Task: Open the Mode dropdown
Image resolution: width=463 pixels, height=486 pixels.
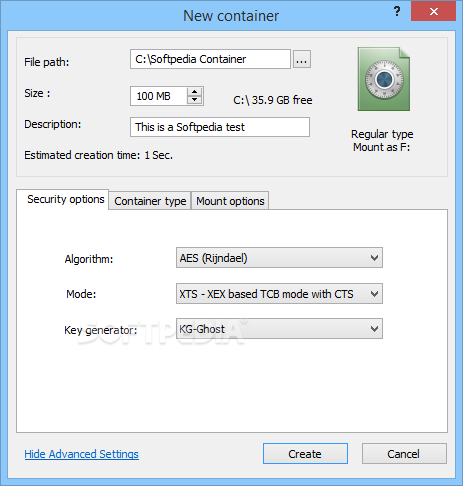Action: pos(279,294)
